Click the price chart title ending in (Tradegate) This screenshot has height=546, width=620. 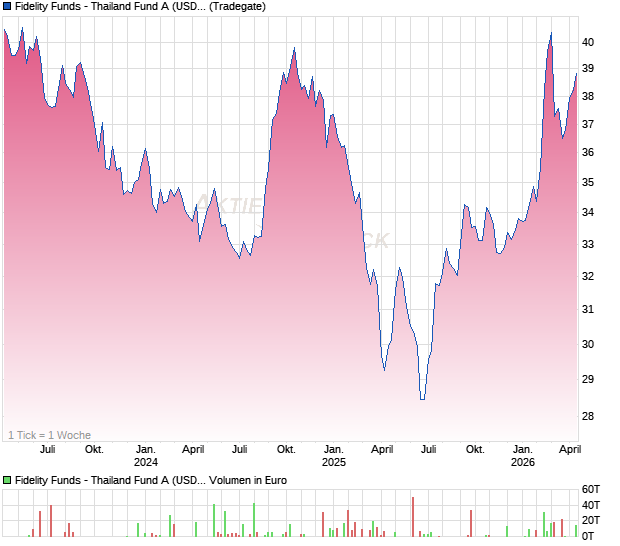[x=140, y=6]
